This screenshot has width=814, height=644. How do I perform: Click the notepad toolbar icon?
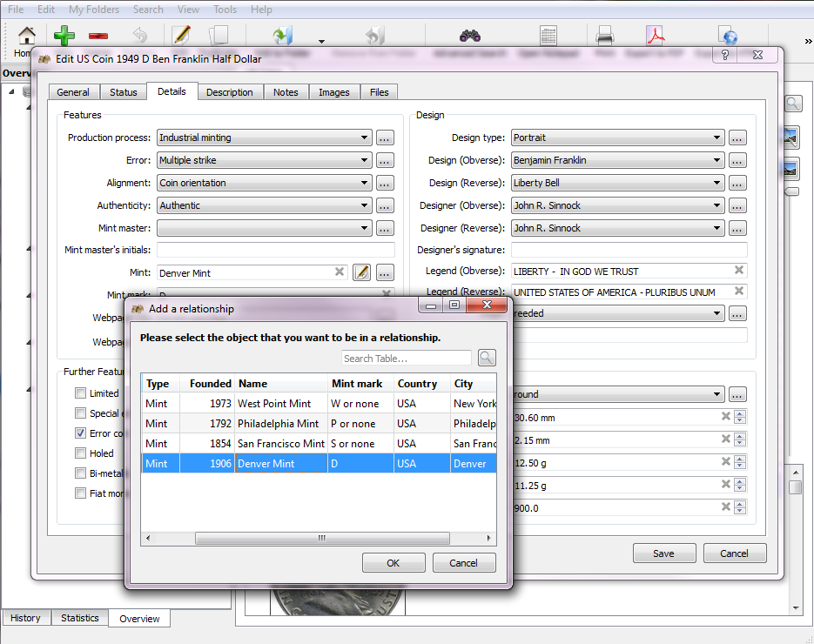pyautogui.click(x=548, y=36)
